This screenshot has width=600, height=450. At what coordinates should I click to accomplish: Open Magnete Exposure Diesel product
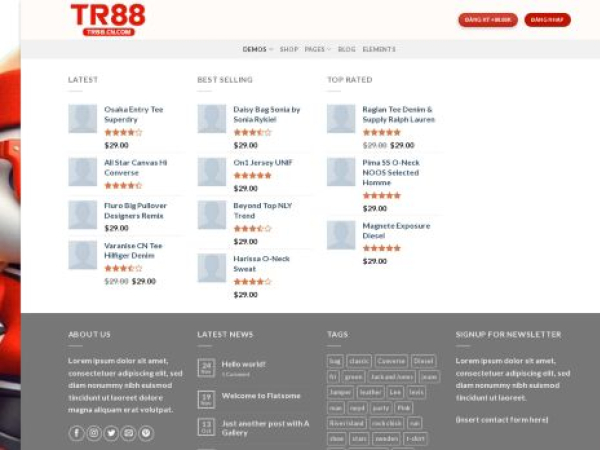tap(396, 231)
